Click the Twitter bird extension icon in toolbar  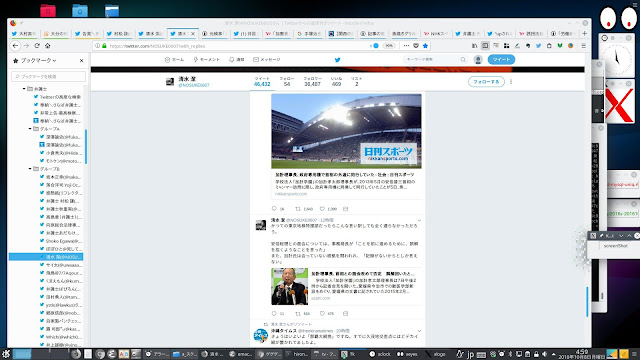pos(538,46)
